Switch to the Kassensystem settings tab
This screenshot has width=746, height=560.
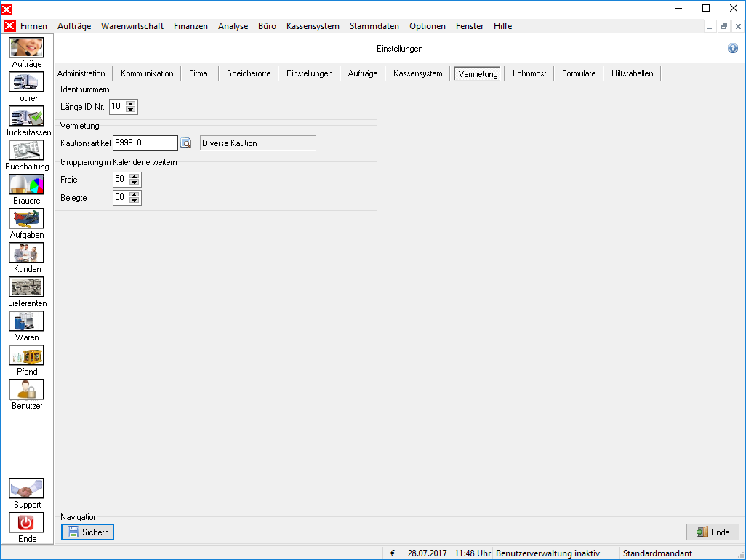[418, 73]
